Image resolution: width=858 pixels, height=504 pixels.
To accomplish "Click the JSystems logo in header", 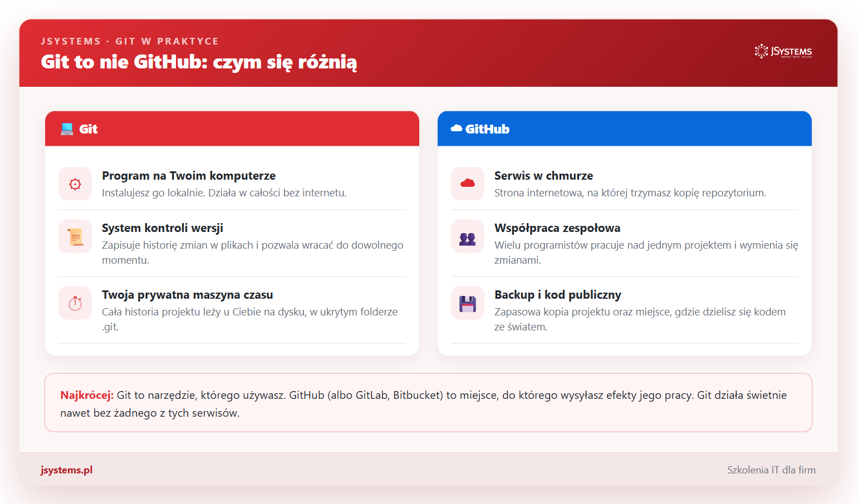I will point(783,51).
